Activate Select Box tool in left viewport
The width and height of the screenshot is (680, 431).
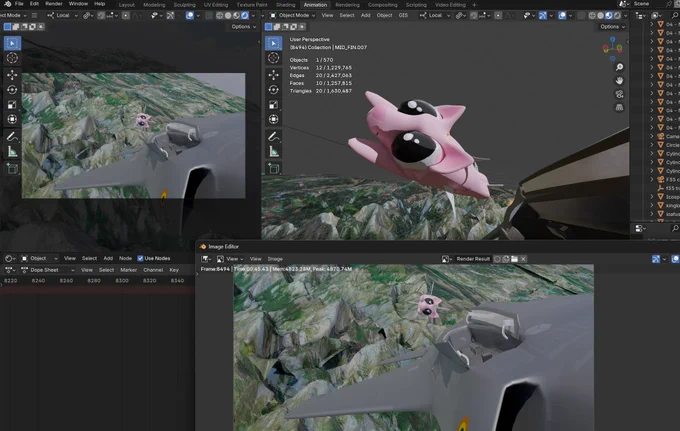tap(12, 43)
